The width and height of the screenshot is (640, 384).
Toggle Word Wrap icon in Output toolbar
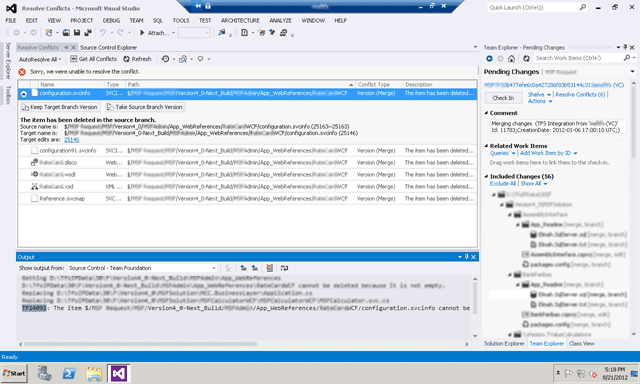[284, 268]
